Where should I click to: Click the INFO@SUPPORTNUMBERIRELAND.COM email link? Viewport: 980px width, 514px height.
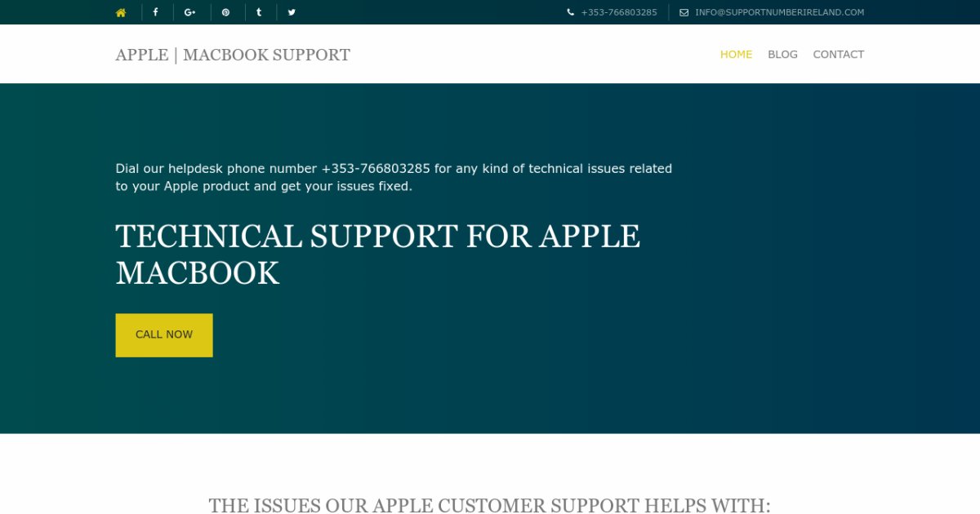click(779, 12)
